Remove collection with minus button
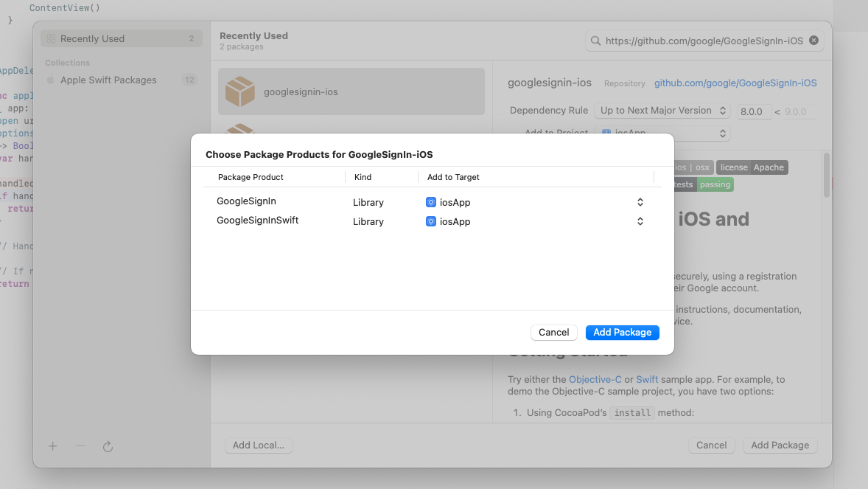 [x=80, y=445]
